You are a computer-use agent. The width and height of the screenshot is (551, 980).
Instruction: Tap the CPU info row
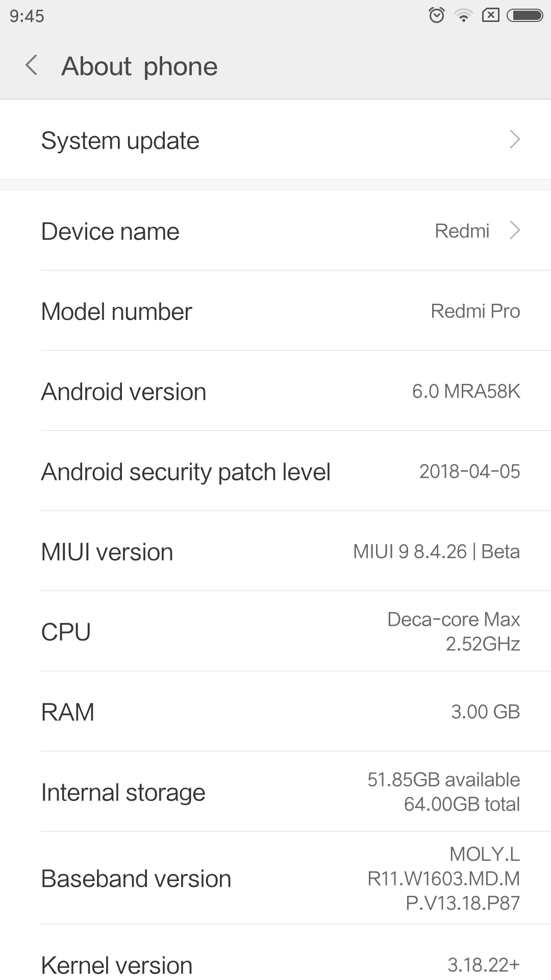(275, 631)
